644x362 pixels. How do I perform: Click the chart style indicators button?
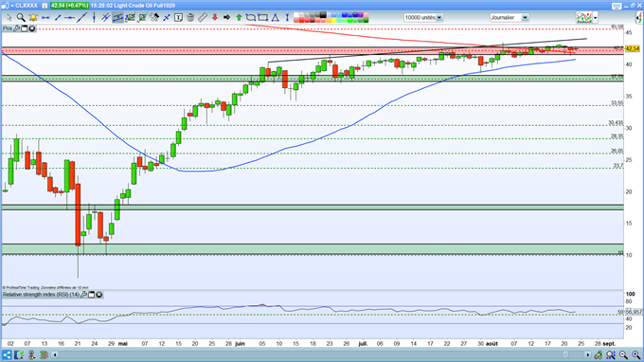click(x=584, y=18)
